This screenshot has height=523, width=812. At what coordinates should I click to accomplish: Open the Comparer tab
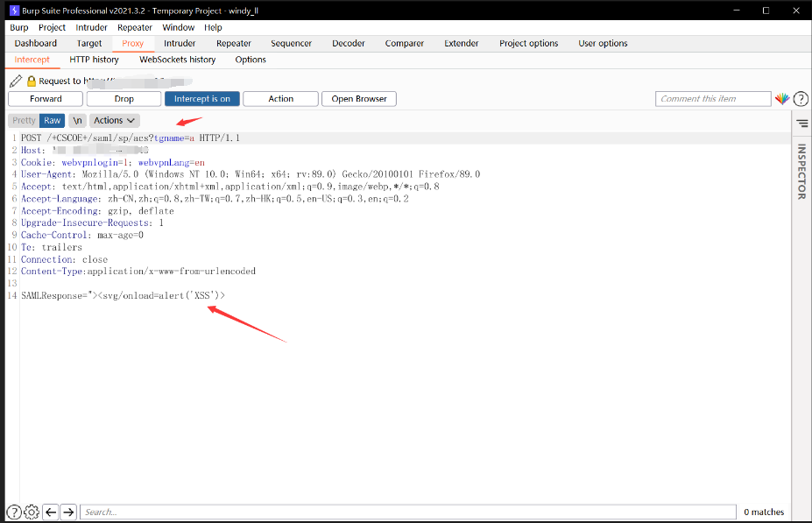pos(405,44)
